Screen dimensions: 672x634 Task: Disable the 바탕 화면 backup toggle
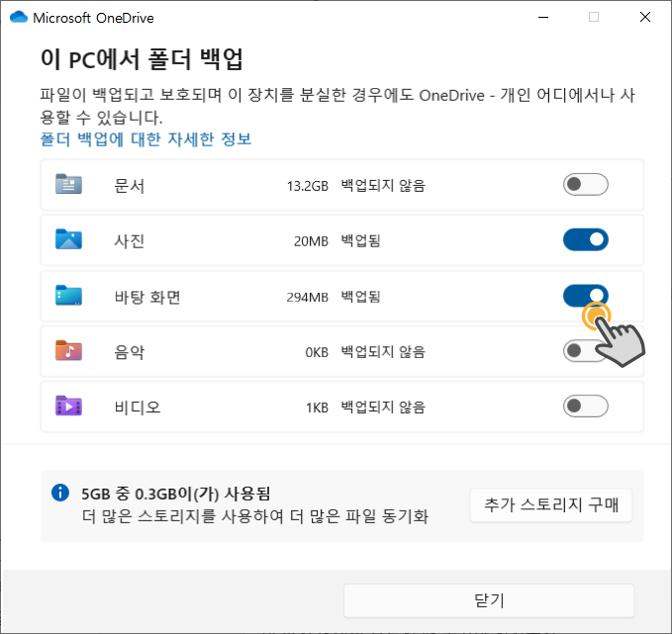tap(586, 296)
